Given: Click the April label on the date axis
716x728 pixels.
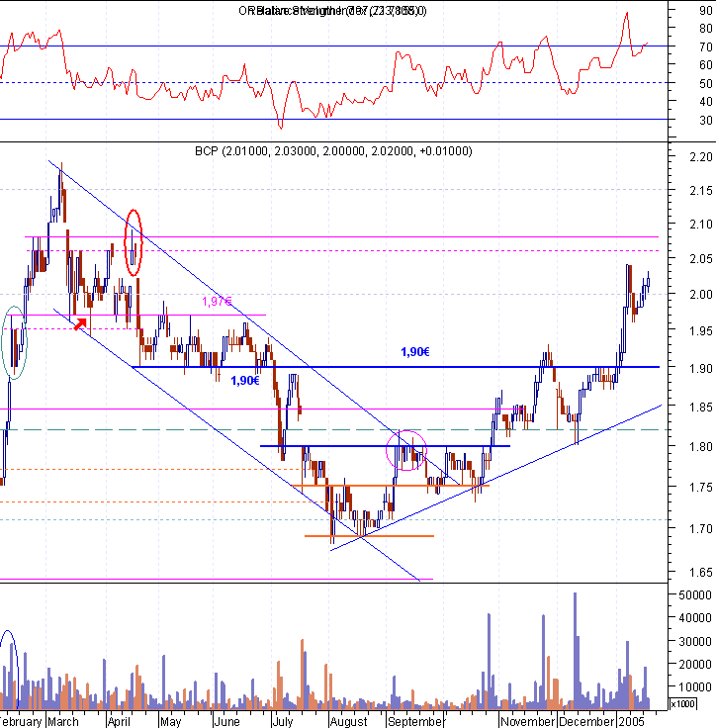Looking at the screenshot, I should (x=119, y=721).
